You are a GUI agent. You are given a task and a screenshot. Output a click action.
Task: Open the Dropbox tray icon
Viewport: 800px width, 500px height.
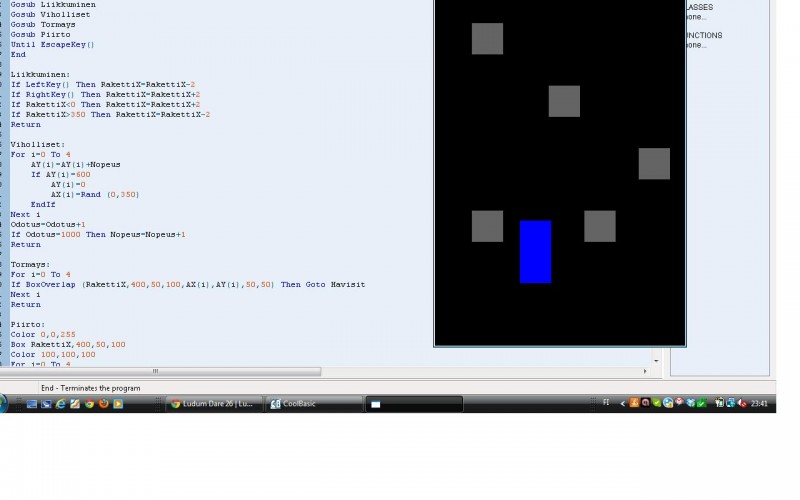click(690, 403)
